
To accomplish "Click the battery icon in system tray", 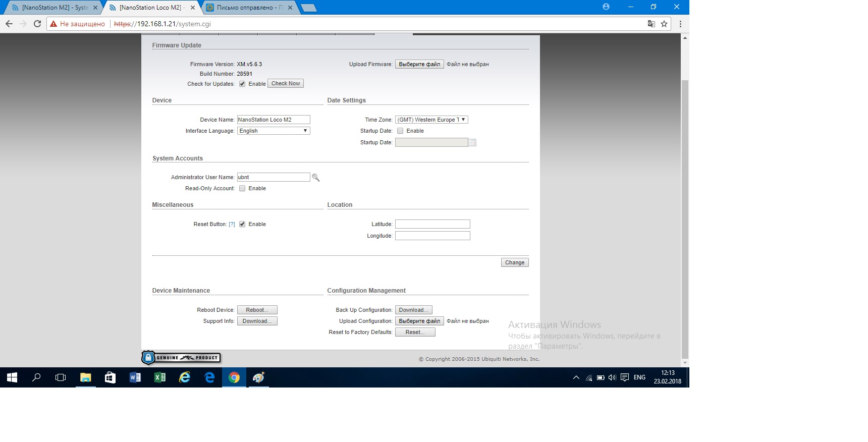I will (601, 377).
